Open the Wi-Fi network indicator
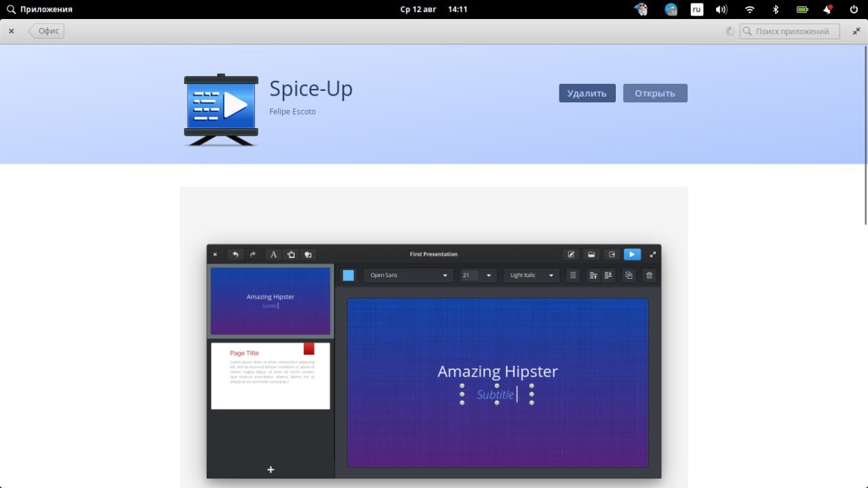This screenshot has width=868, height=488. (749, 10)
